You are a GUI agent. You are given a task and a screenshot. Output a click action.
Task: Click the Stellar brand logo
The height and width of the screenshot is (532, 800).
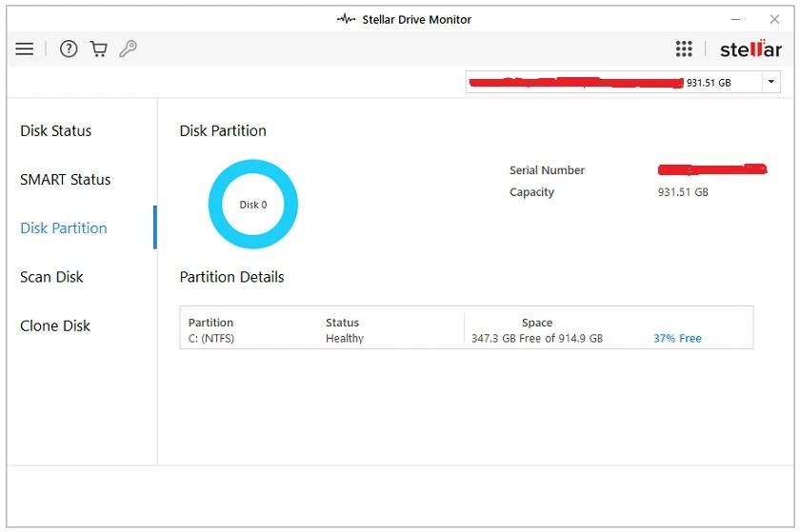750,49
